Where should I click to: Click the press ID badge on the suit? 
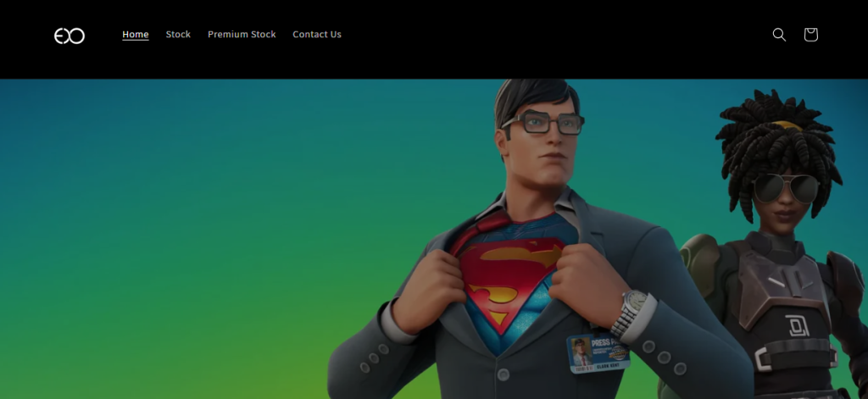point(598,351)
